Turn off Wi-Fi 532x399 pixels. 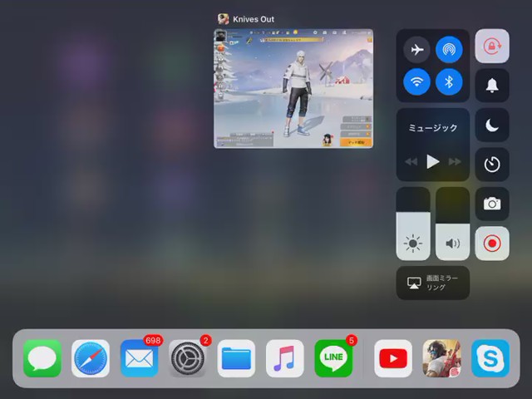(416, 81)
